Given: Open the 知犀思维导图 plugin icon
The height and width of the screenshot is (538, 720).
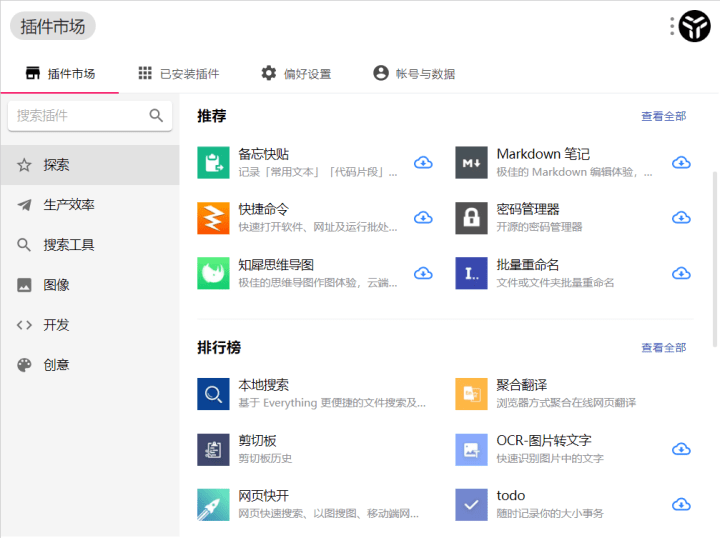Looking at the screenshot, I should [213, 273].
